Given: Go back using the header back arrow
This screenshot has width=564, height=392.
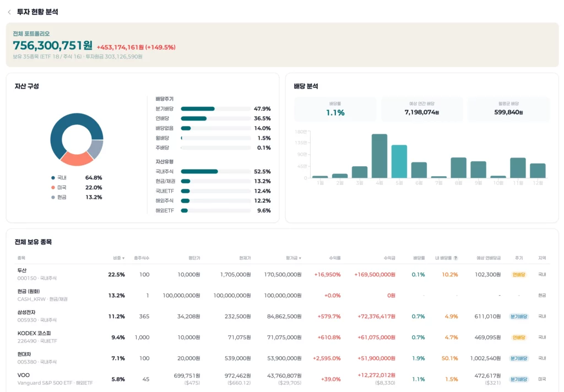Looking at the screenshot, I should pyautogui.click(x=9, y=12).
